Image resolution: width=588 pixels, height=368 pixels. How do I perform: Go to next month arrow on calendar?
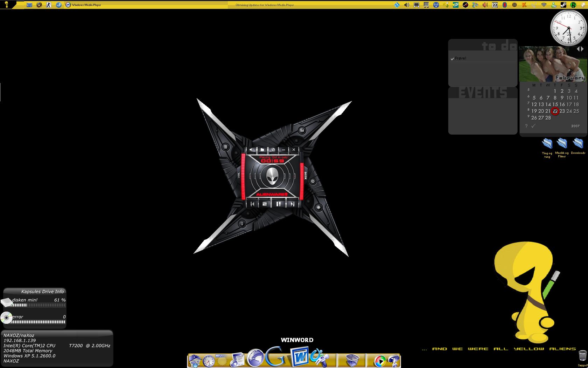[x=582, y=49]
